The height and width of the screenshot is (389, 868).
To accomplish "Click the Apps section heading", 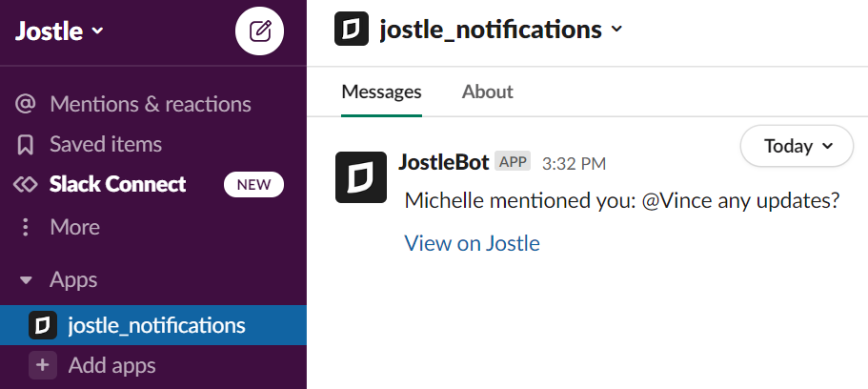I will click(x=73, y=280).
